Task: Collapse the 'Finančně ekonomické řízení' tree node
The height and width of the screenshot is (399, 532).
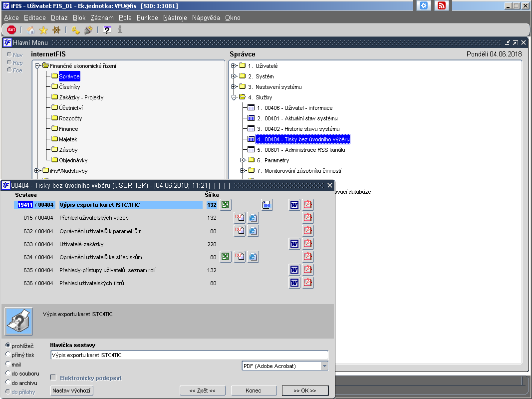Action: click(37, 66)
